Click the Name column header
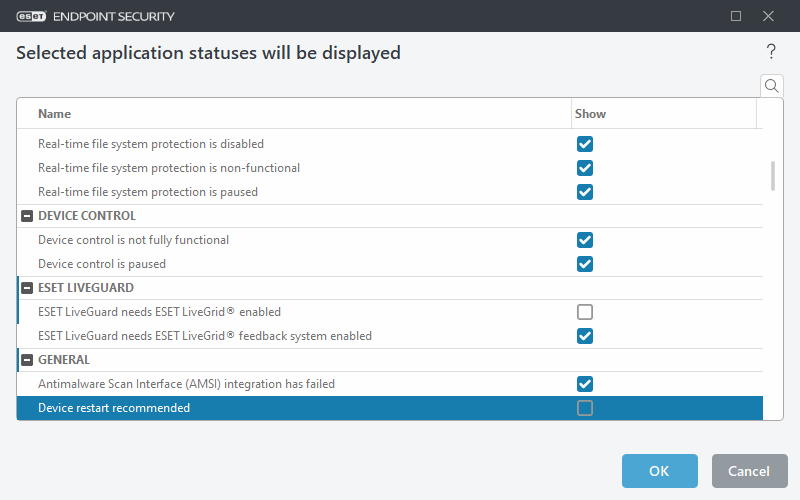800x500 pixels. click(55, 114)
